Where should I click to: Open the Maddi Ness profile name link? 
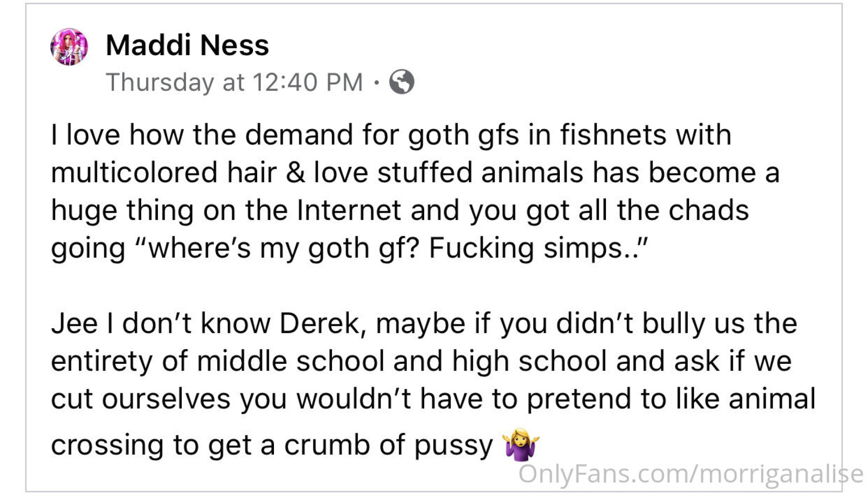coord(187,45)
